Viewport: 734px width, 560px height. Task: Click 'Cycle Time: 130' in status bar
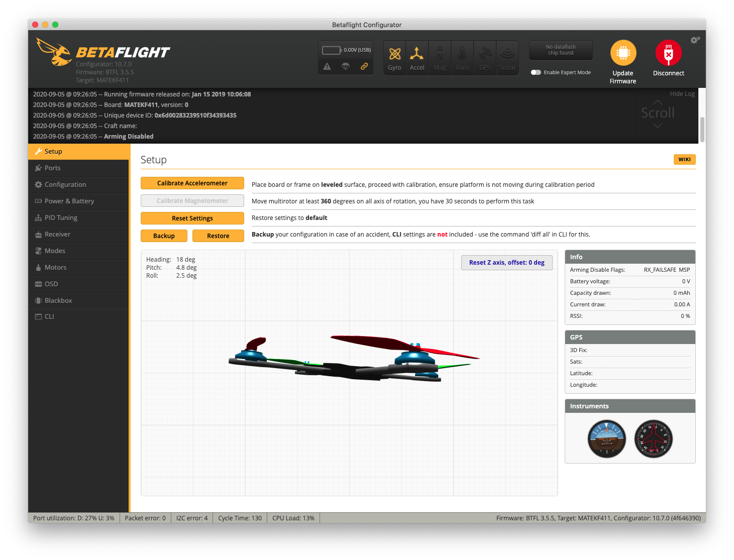click(x=240, y=518)
